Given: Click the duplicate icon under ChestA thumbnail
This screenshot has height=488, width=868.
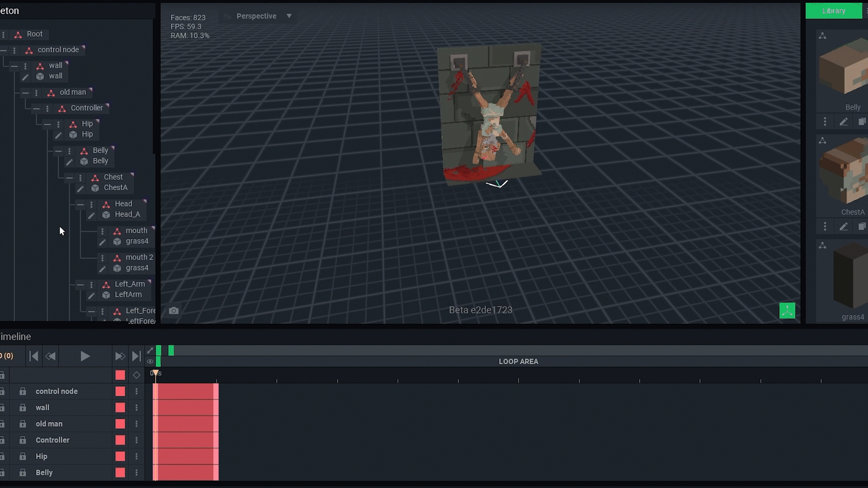Looking at the screenshot, I should [x=862, y=226].
